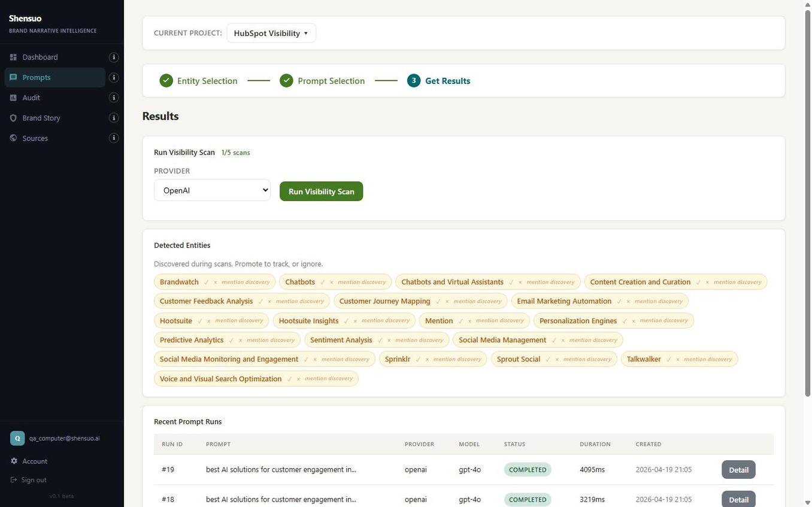The height and width of the screenshot is (507, 812).
Task: Go back to the Entity Selection step
Action: 207,81
